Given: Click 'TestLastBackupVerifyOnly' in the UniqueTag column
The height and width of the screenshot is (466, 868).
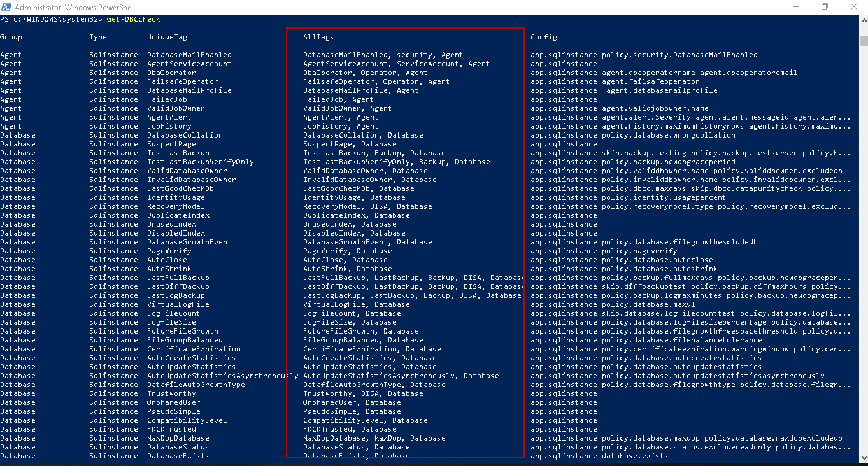Looking at the screenshot, I should (201, 162).
